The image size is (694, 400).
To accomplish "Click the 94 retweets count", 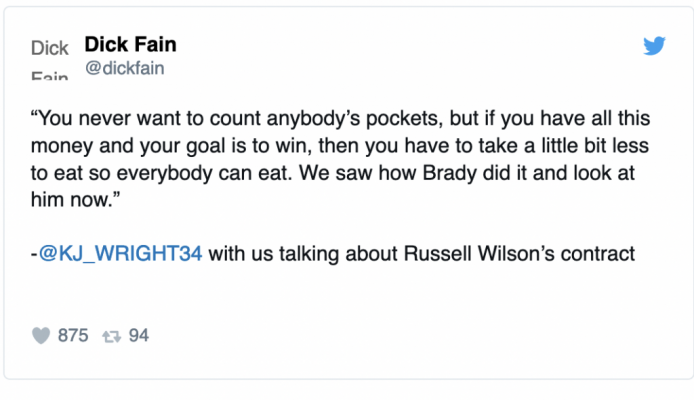I will [139, 335].
